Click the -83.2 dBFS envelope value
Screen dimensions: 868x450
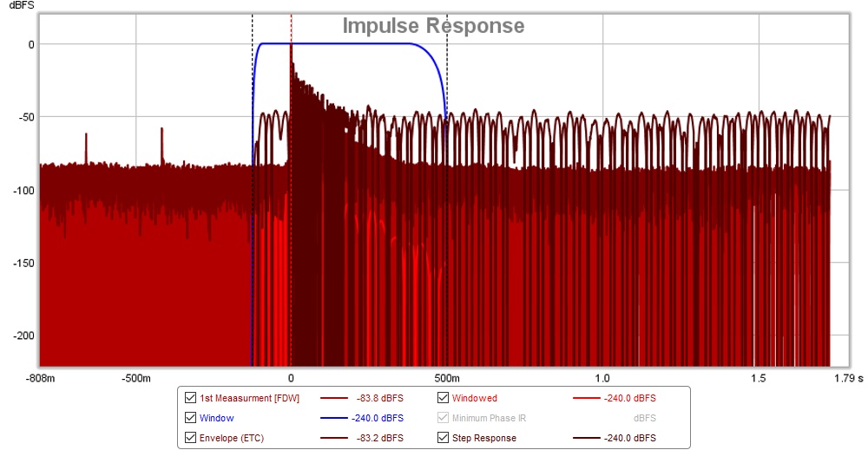(380, 438)
